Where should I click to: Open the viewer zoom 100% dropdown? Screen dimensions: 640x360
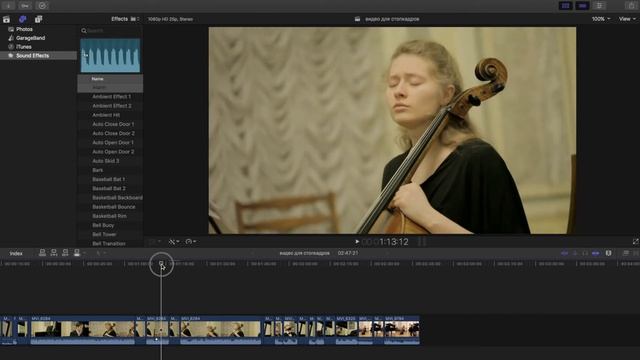tap(601, 19)
